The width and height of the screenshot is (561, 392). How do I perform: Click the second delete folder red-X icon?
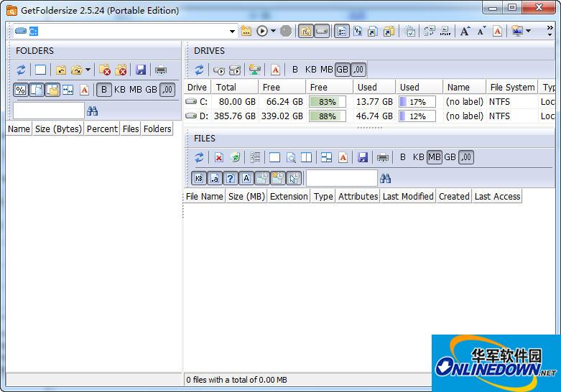121,70
